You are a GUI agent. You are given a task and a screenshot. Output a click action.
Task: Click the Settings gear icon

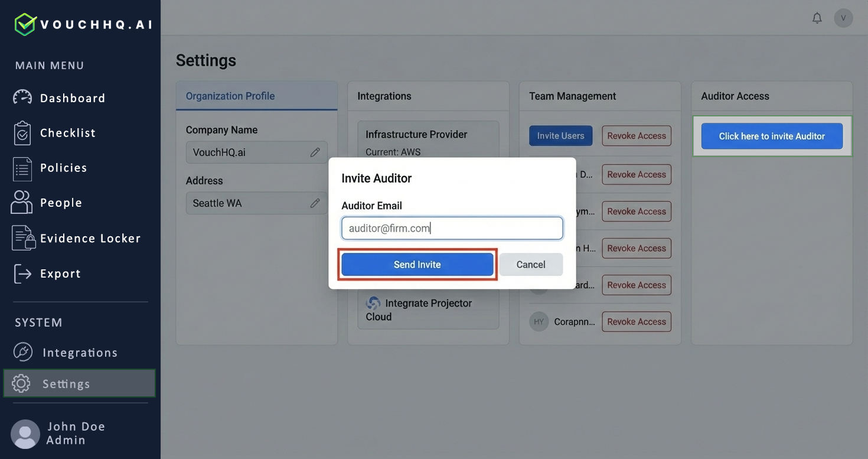click(x=21, y=383)
